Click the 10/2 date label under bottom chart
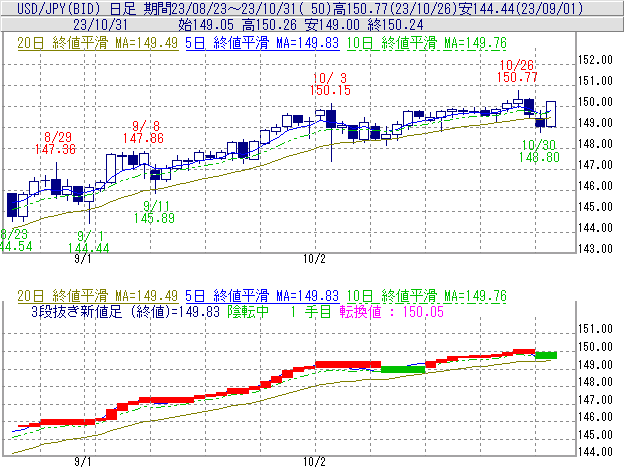This screenshot has width=624, height=475. [x=314, y=462]
